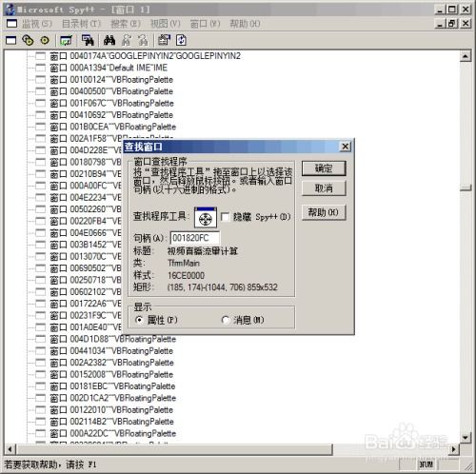The height and width of the screenshot is (474, 476).
Task: Click the Threads view toolbar icon
Action: 45,40
